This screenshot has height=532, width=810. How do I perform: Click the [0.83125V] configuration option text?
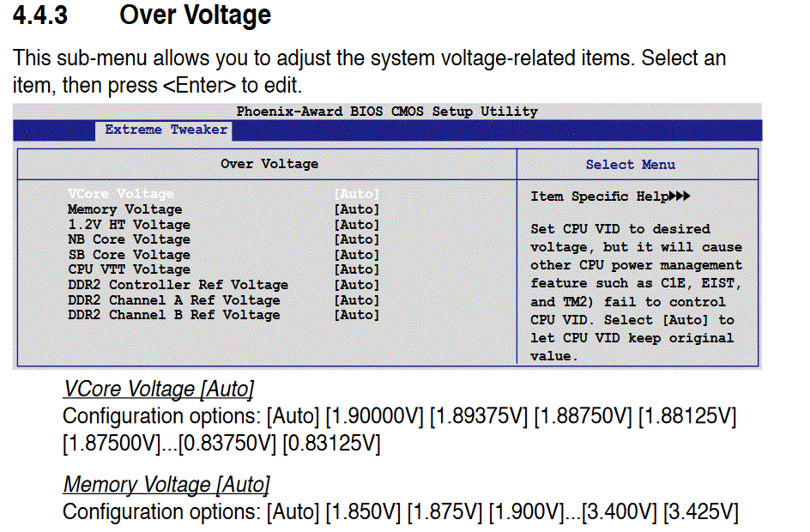[332, 443]
